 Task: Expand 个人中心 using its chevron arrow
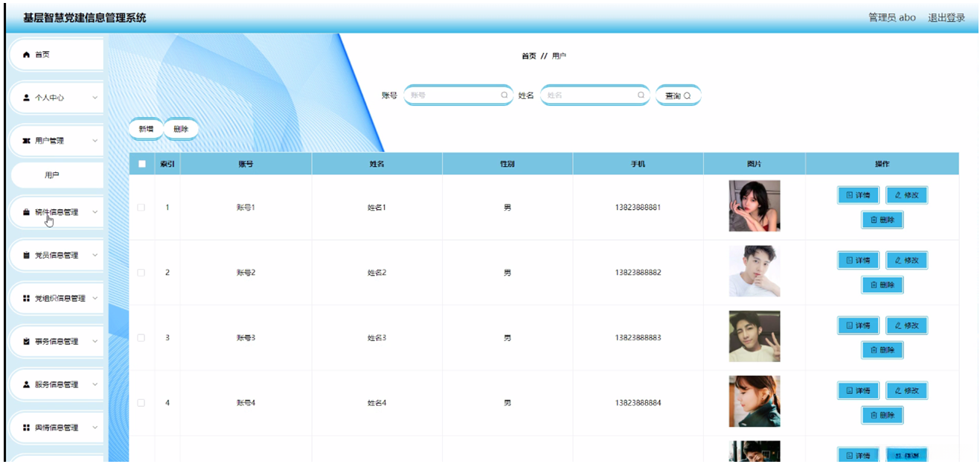95,98
